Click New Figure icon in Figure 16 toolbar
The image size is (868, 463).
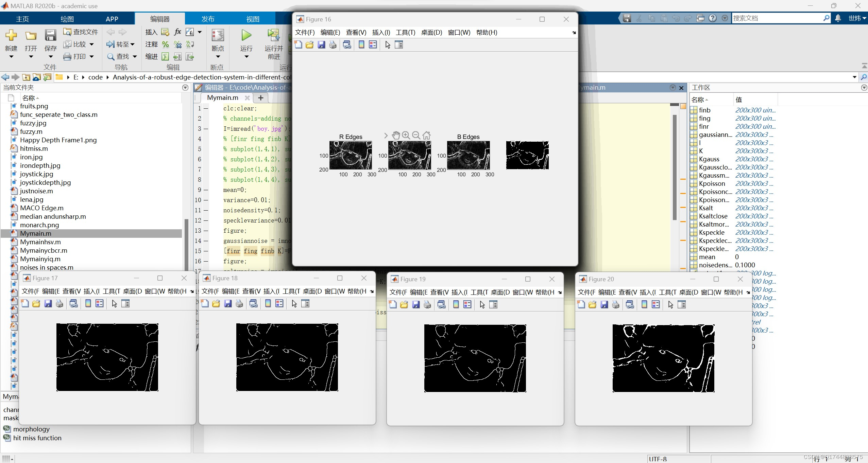tap(298, 44)
